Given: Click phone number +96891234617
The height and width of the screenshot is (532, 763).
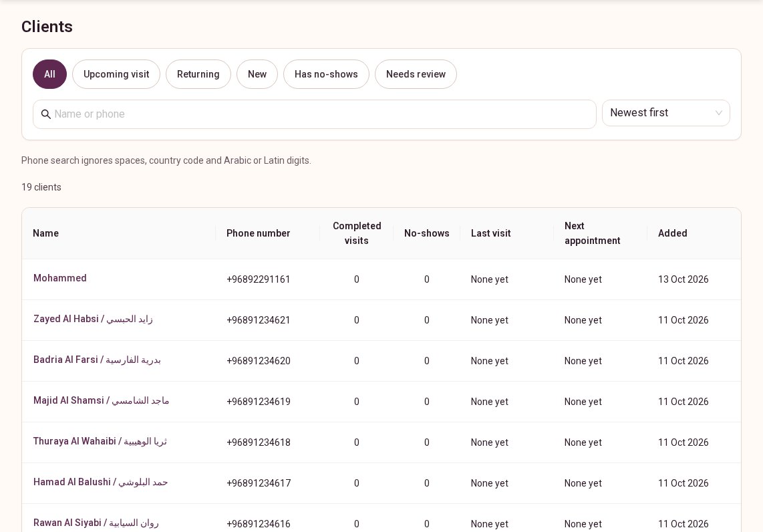Looking at the screenshot, I should tap(259, 484).
